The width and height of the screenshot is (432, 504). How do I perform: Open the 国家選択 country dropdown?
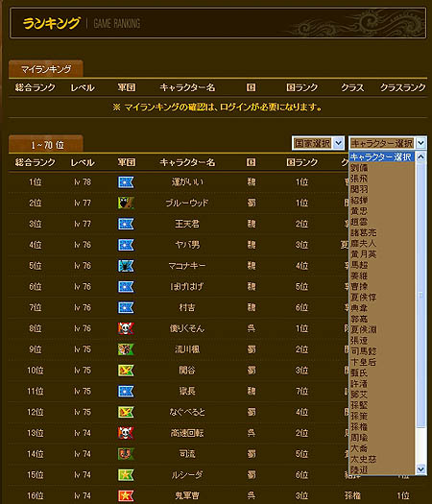tap(318, 143)
